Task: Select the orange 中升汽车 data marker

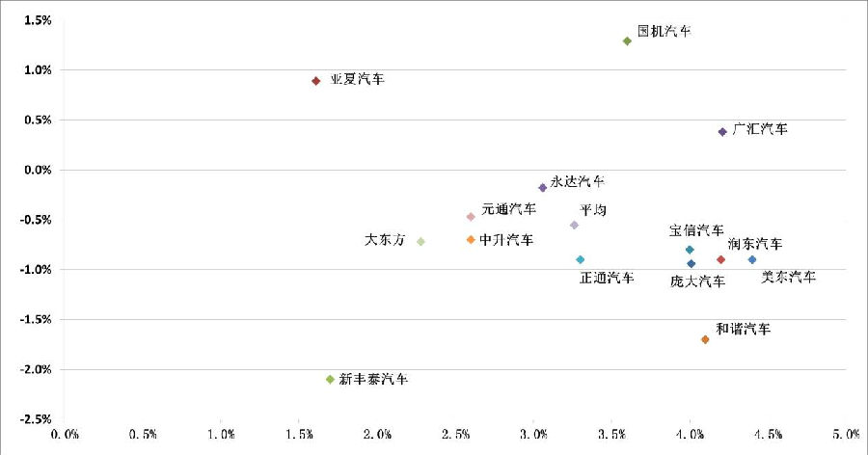Action: 471,240
